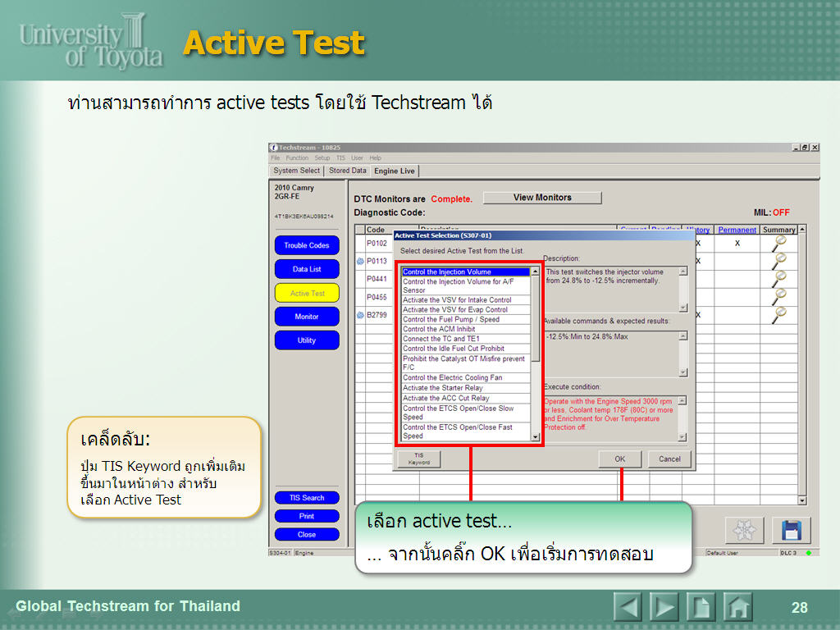840x630 pixels.
Task: Click the freeze frame icon beside B2799
Action: tap(361, 314)
